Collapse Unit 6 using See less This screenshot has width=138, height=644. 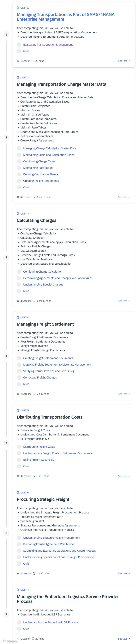pos(124,574)
